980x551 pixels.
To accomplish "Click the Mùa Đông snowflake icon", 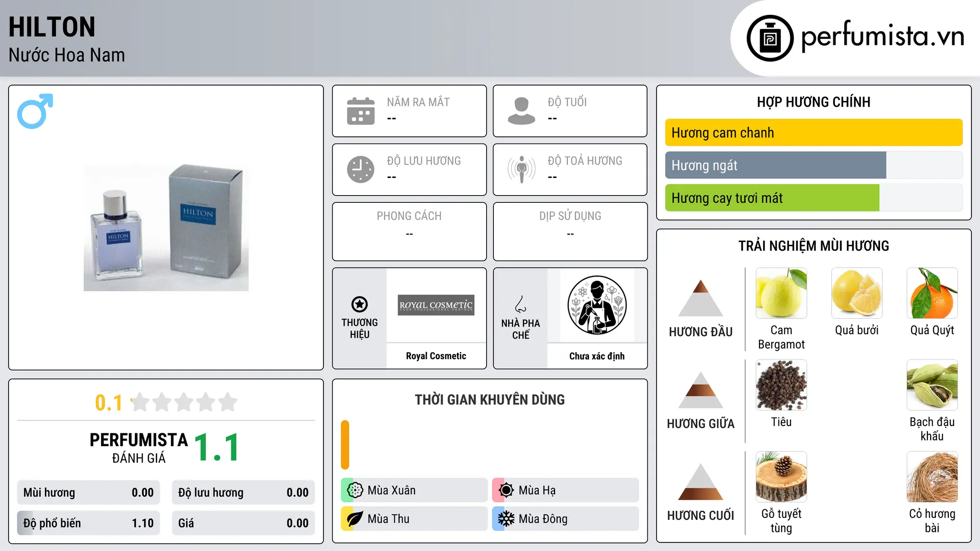I will pos(506,519).
